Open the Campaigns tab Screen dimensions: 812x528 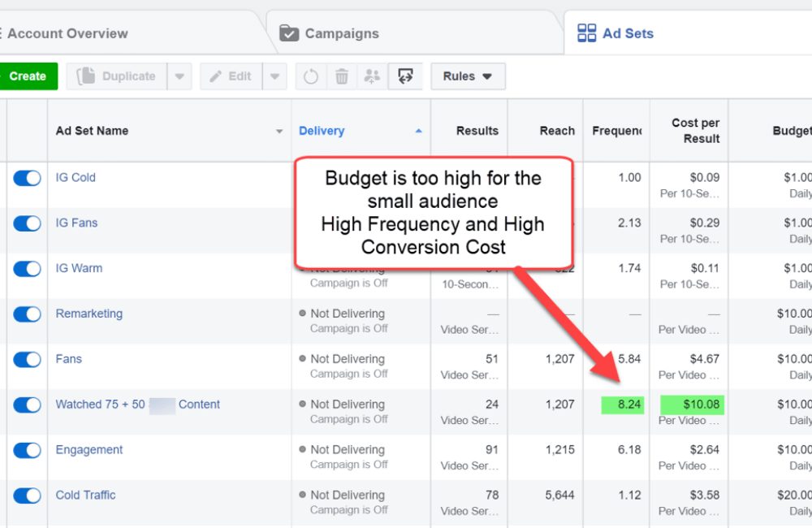(x=341, y=33)
